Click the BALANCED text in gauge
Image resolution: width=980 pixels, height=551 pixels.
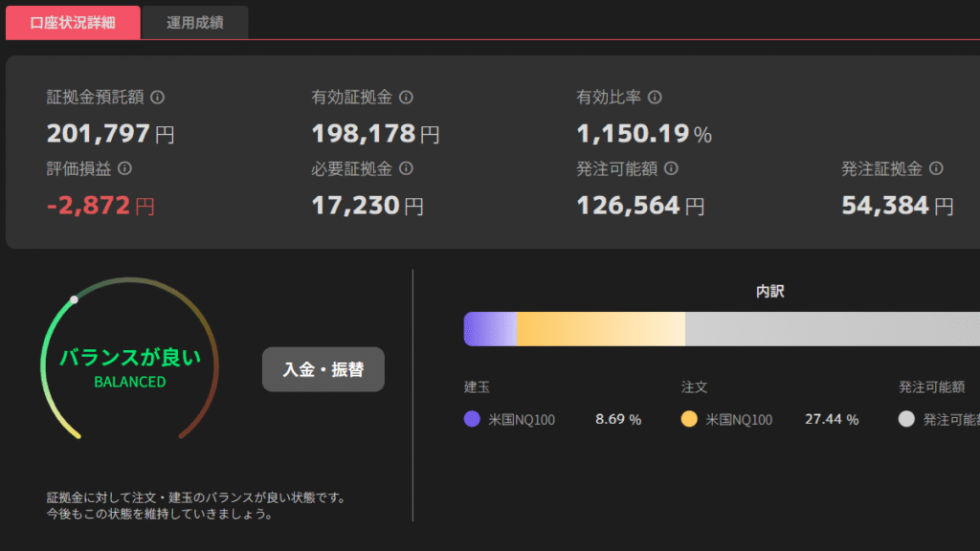pyautogui.click(x=130, y=382)
